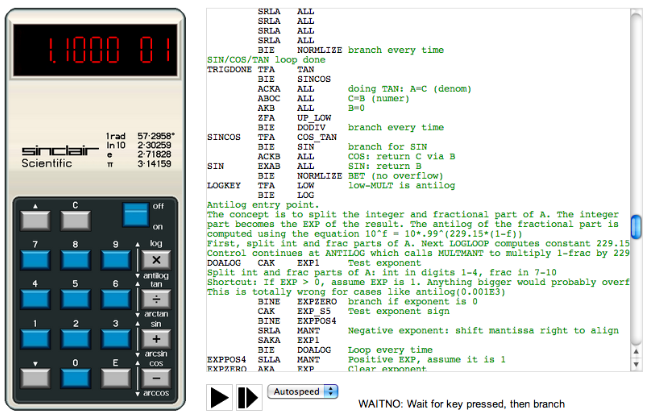Click the TRIGDONE label in listing
The image size is (665, 411).
click(229, 69)
